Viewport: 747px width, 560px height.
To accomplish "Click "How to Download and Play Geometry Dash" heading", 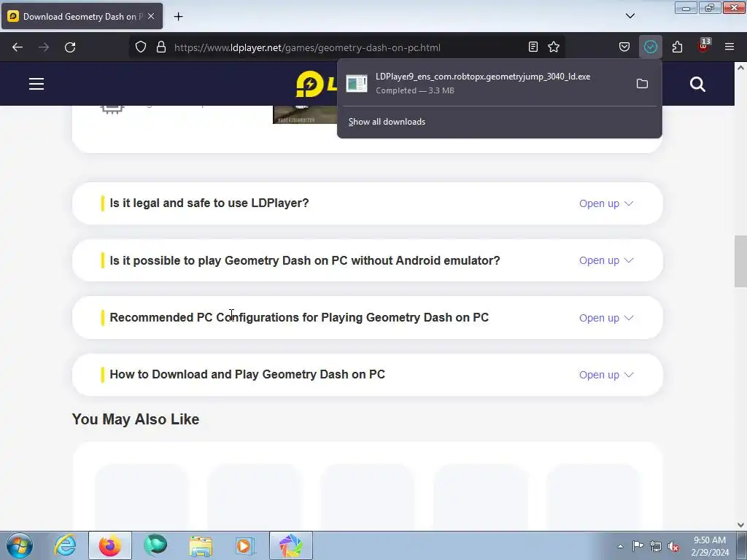I will coord(247,374).
